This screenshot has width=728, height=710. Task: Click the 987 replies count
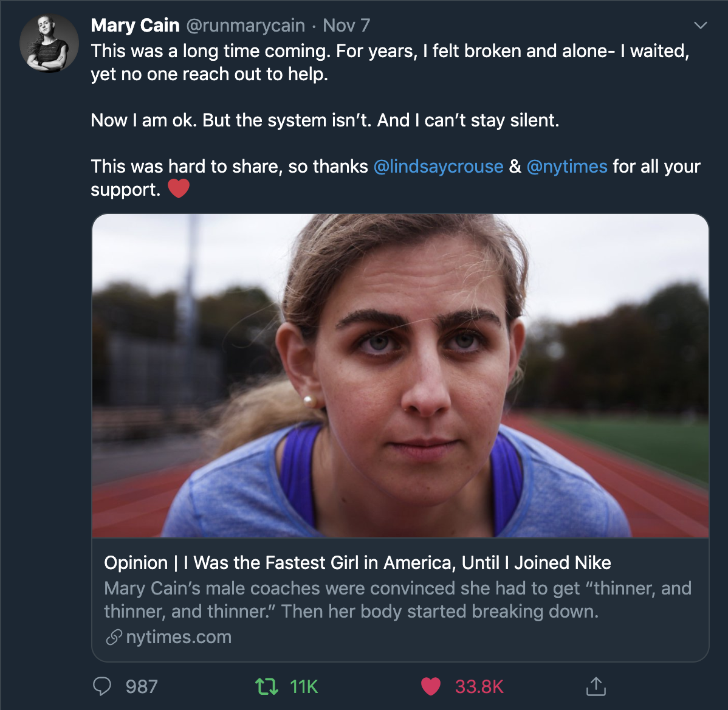point(142,687)
